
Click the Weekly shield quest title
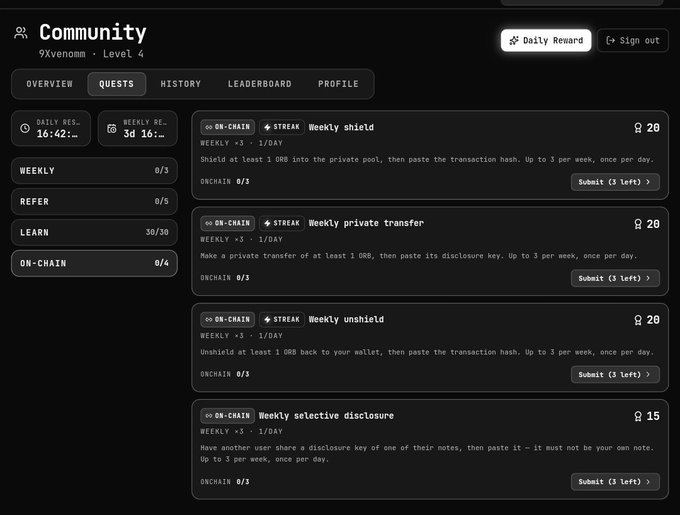341,127
